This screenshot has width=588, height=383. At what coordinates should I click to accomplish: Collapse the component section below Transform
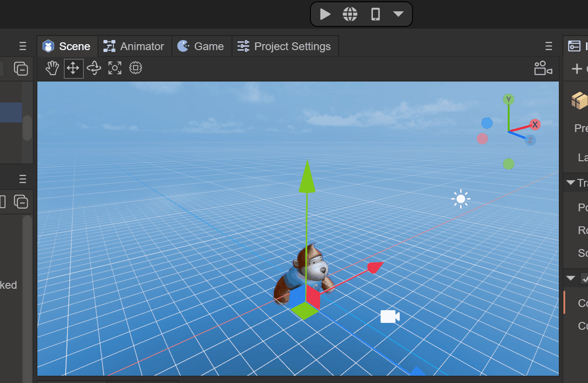(x=570, y=278)
